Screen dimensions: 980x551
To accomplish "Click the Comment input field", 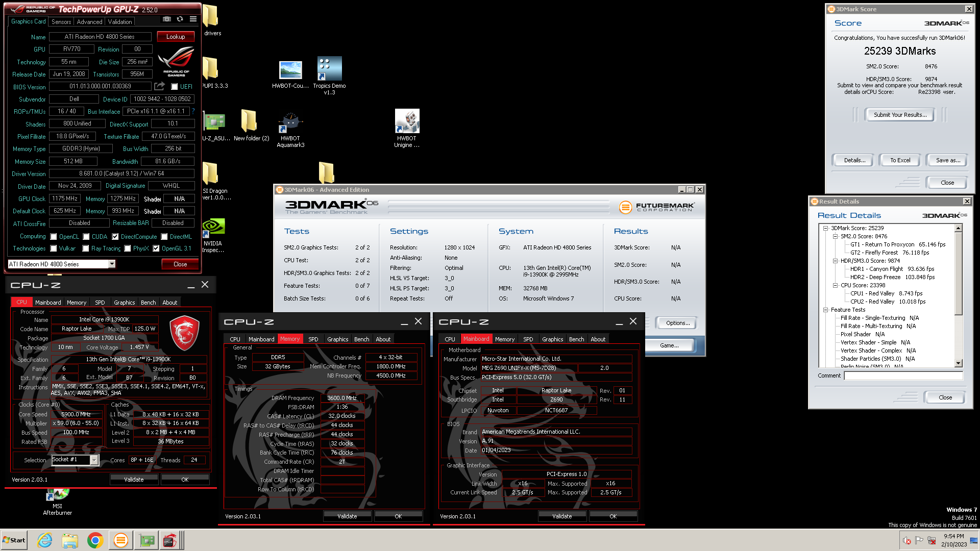I will point(903,375).
